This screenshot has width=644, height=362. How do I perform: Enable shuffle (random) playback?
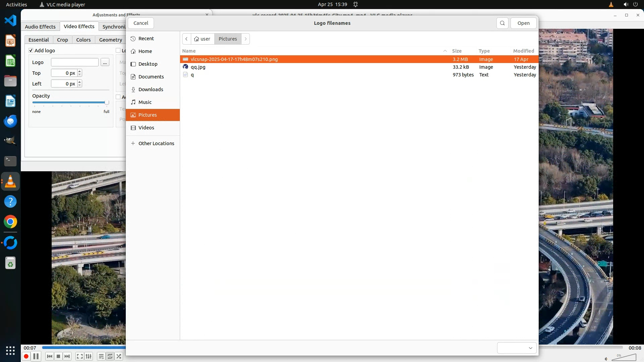point(119,356)
